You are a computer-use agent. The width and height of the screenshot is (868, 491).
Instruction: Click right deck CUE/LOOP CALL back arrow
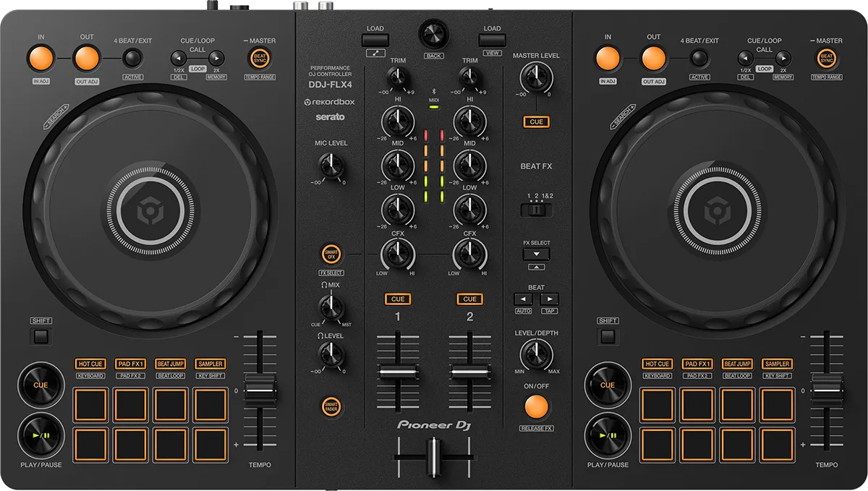pyautogui.click(x=746, y=59)
